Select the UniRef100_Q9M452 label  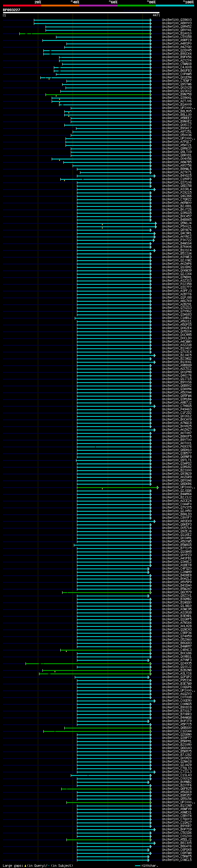[x=176, y=26]
